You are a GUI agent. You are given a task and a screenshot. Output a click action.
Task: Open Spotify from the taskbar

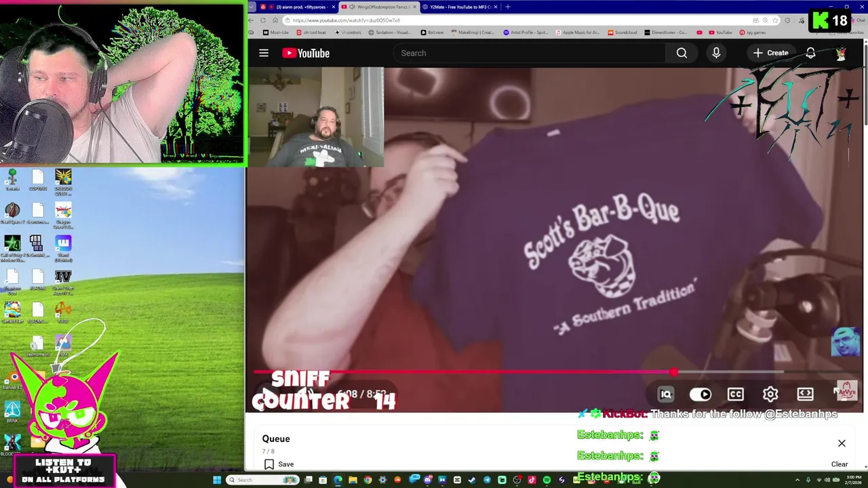tap(547, 480)
